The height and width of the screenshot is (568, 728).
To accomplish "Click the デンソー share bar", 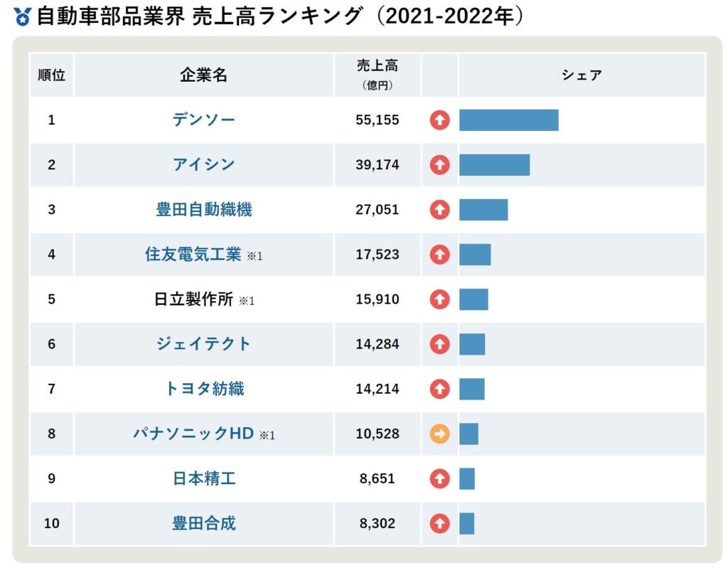I will pyautogui.click(x=508, y=120).
